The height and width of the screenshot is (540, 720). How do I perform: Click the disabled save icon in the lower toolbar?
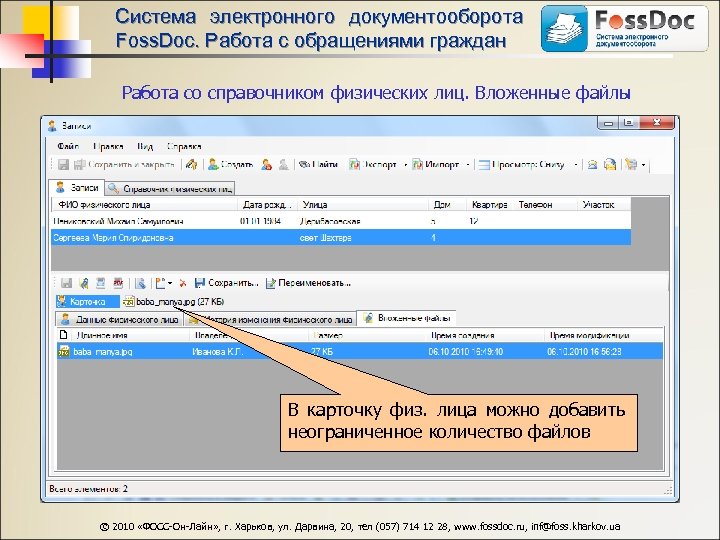click(x=66, y=283)
